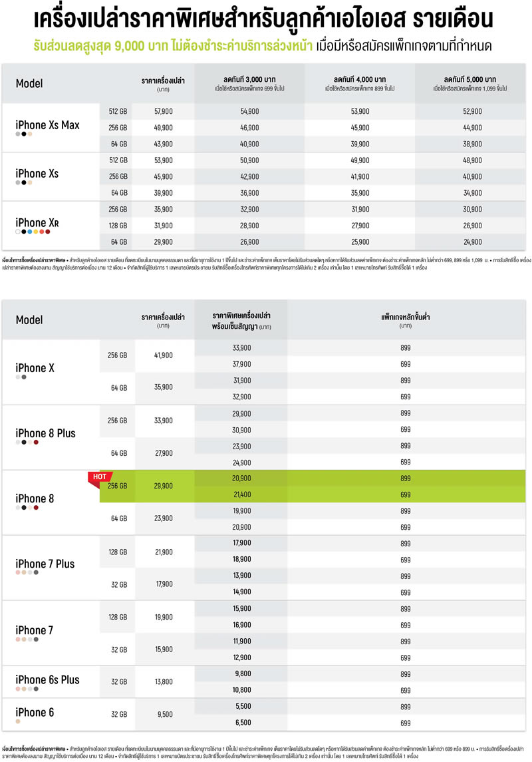Click the red HOT badge on iPhone 8

[98, 476]
